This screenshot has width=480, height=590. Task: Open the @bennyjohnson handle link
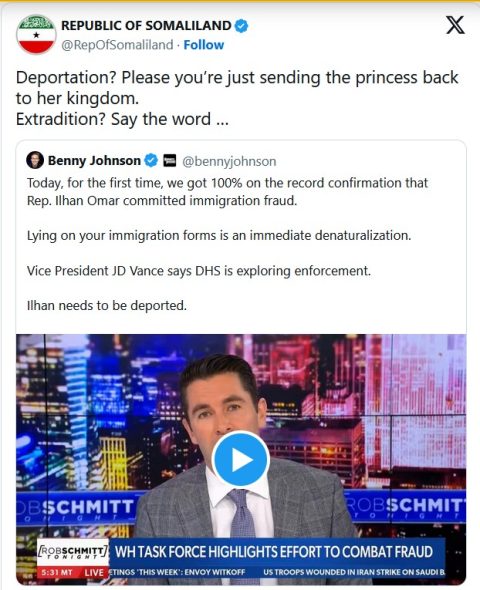click(229, 161)
